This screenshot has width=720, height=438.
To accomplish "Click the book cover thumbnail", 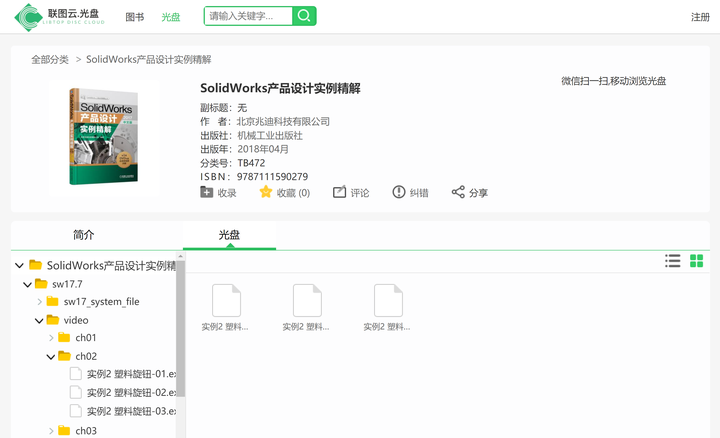I will click(104, 136).
